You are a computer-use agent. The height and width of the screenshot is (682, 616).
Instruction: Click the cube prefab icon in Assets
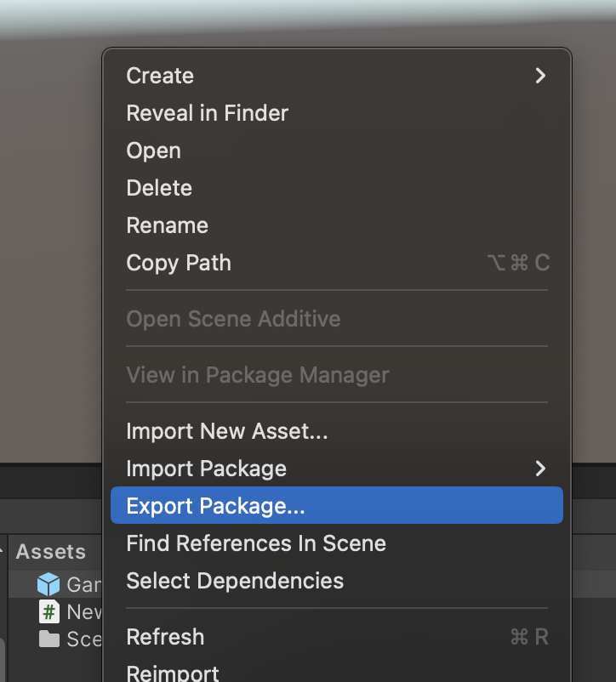click(x=49, y=584)
